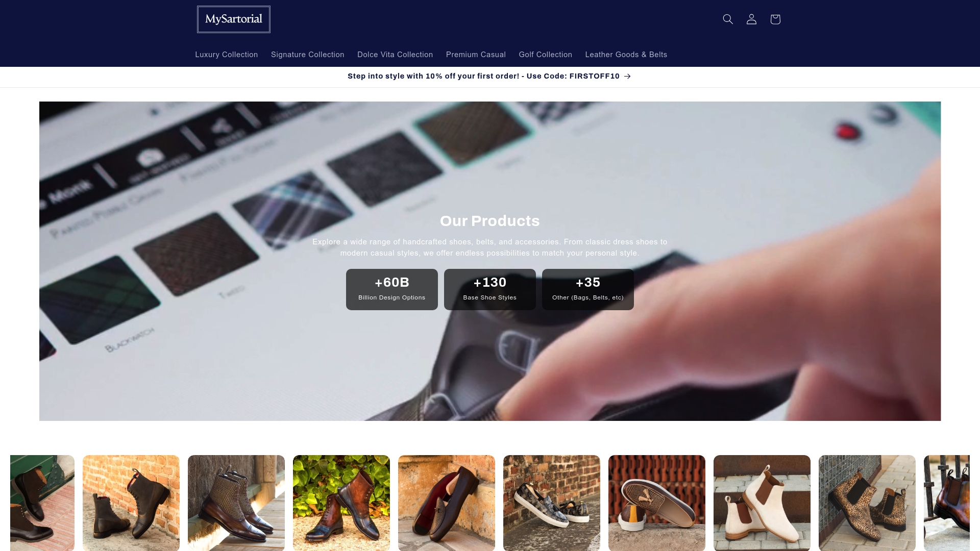Open the Dolce Vita Collection menu
This screenshot has width=980, height=551.
pyautogui.click(x=395, y=55)
